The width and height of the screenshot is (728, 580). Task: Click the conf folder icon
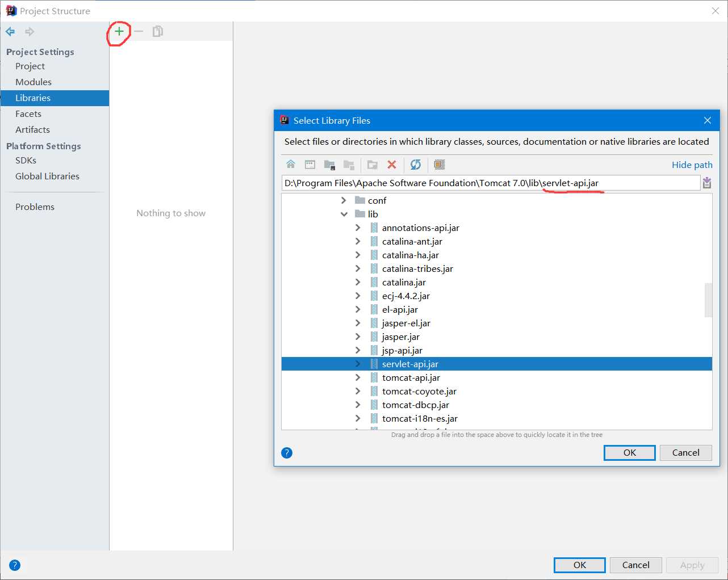[360, 200]
